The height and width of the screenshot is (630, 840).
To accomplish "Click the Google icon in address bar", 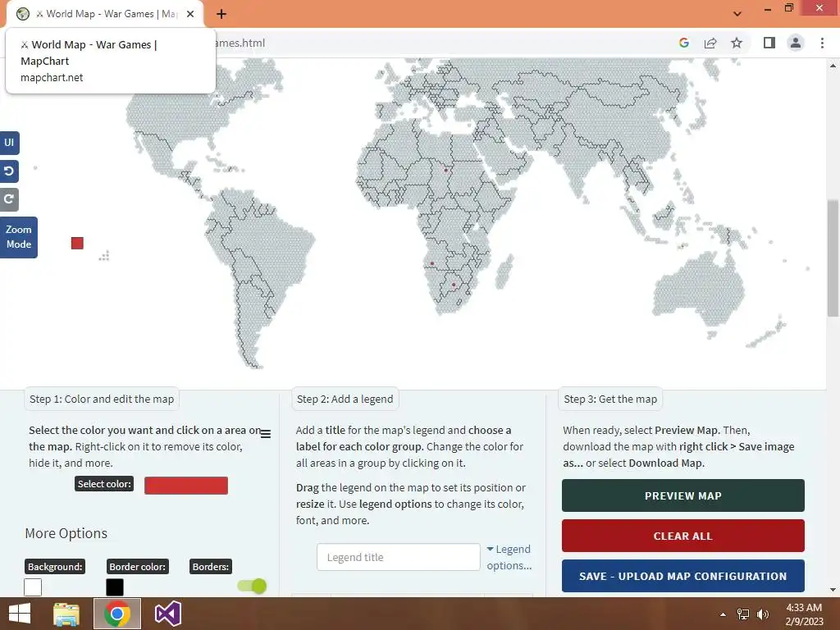I will 683,43.
